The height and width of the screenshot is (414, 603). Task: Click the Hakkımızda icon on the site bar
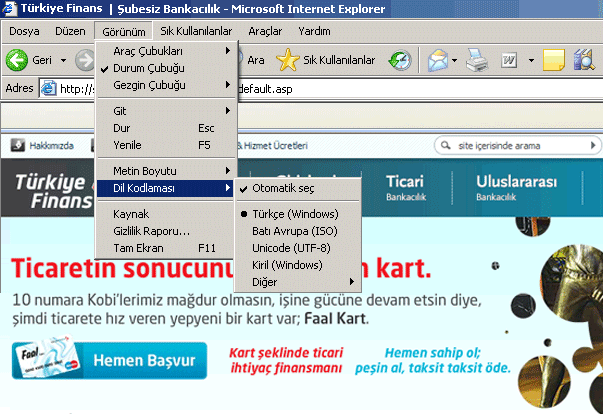17,145
